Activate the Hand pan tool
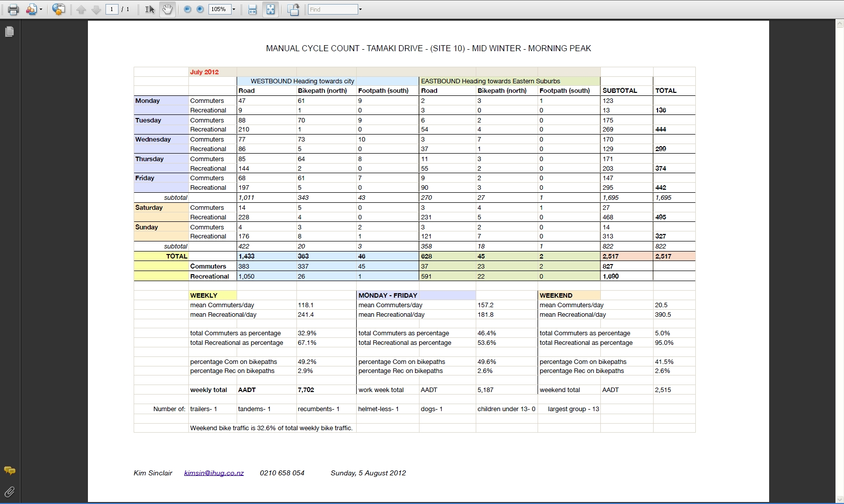The height and width of the screenshot is (504, 844). pyautogui.click(x=167, y=10)
